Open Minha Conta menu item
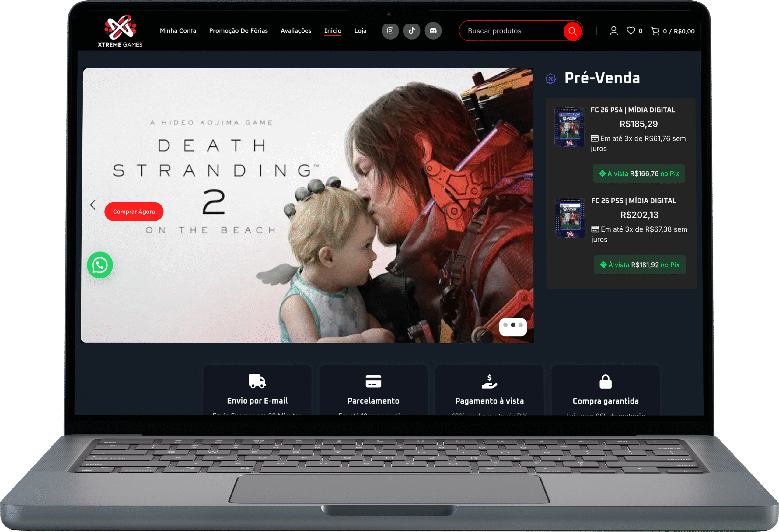Image resolution: width=779 pixels, height=532 pixels. click(x=178, y=31)
